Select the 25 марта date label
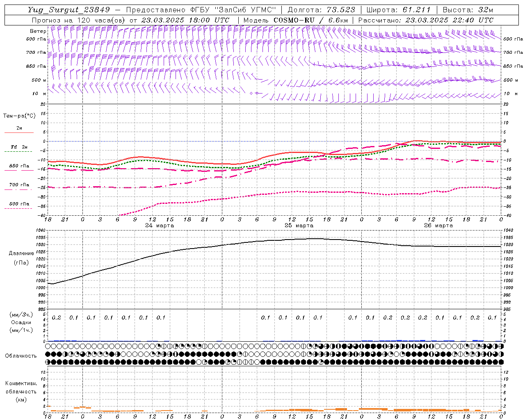 [299, 226]
